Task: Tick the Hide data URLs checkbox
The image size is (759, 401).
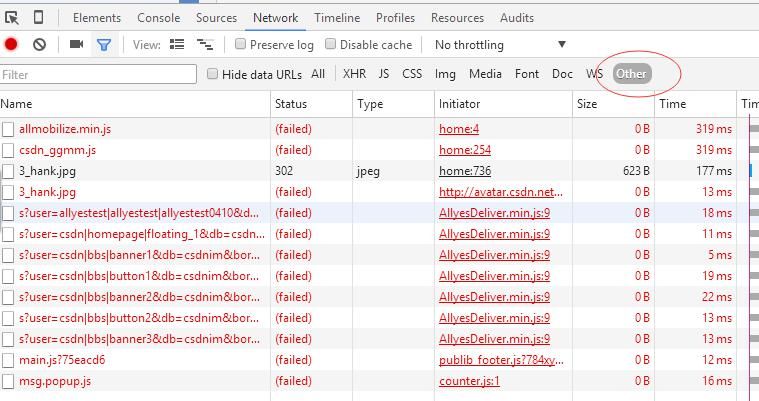Action: (212, 74)
